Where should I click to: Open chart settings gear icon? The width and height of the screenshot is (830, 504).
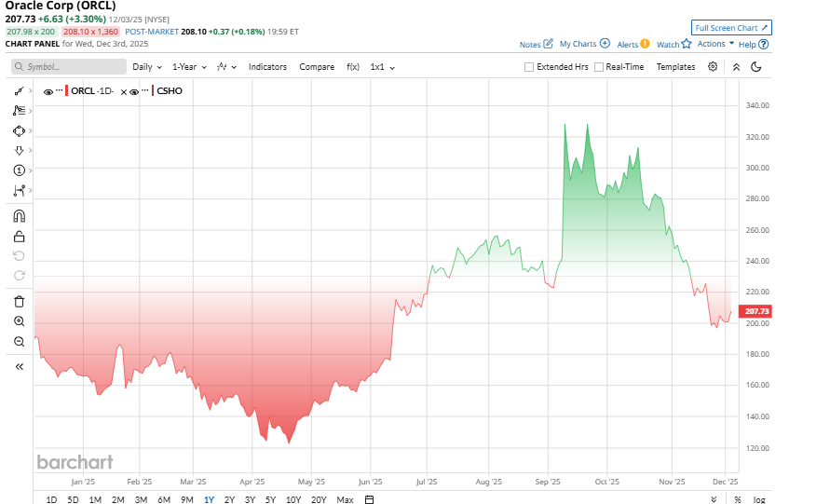click(713, 67)
